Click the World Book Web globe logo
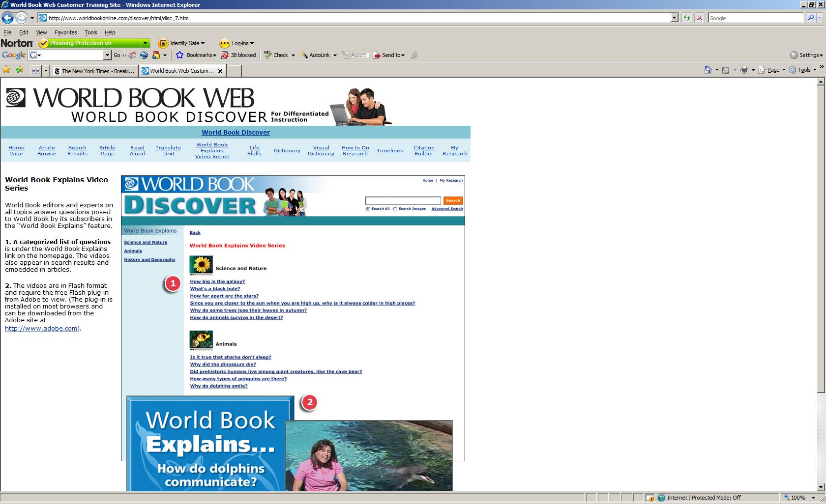Viewport: 826px width, 504px height. [15, 97]
